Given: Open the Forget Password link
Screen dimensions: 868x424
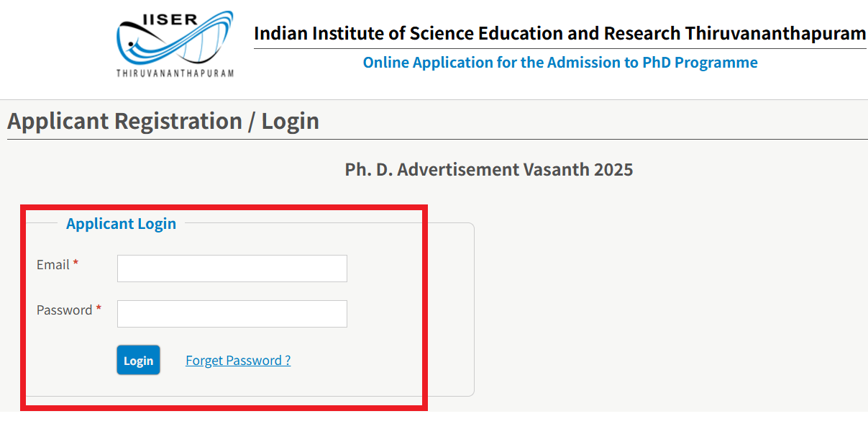Looking at the screenshot, I should pos(238,361).
